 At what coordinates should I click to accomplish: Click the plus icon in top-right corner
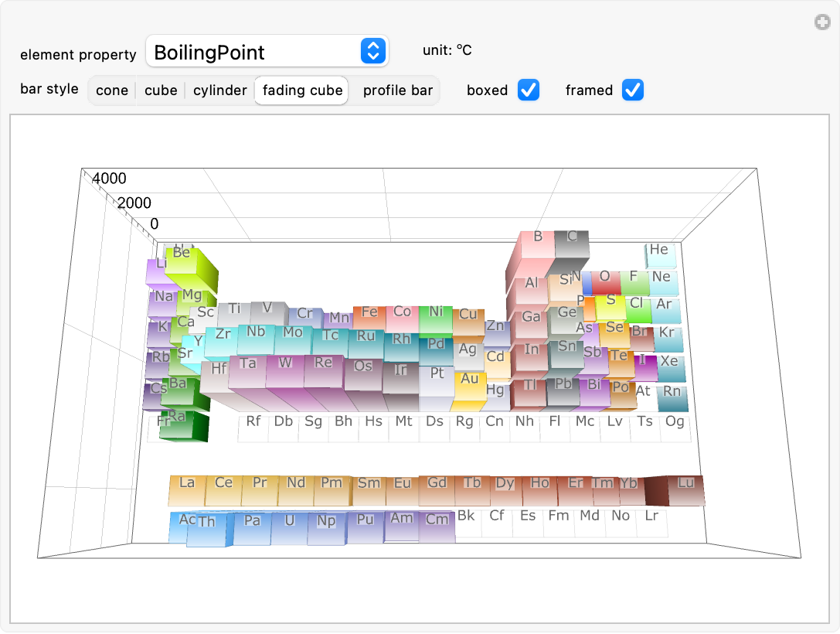point(822,22)
